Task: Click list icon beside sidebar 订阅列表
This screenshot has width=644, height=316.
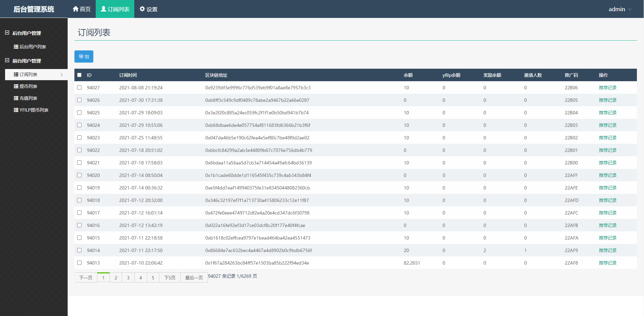Action: pos(16,74)
